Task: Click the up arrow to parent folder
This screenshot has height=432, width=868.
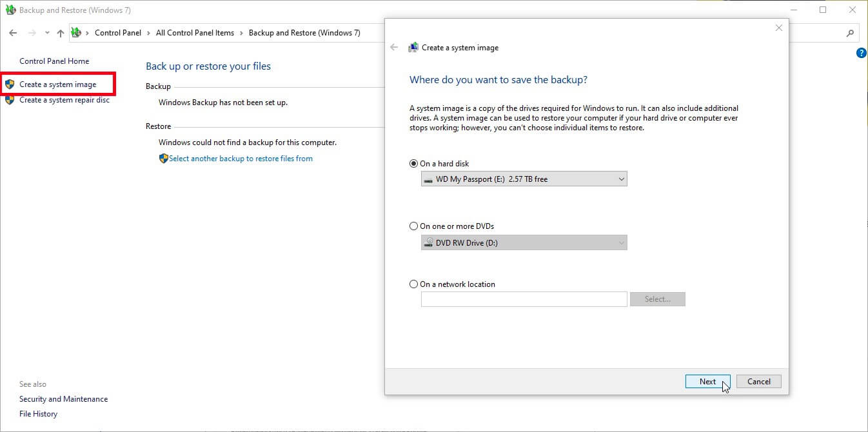Action: pos(59,32)
